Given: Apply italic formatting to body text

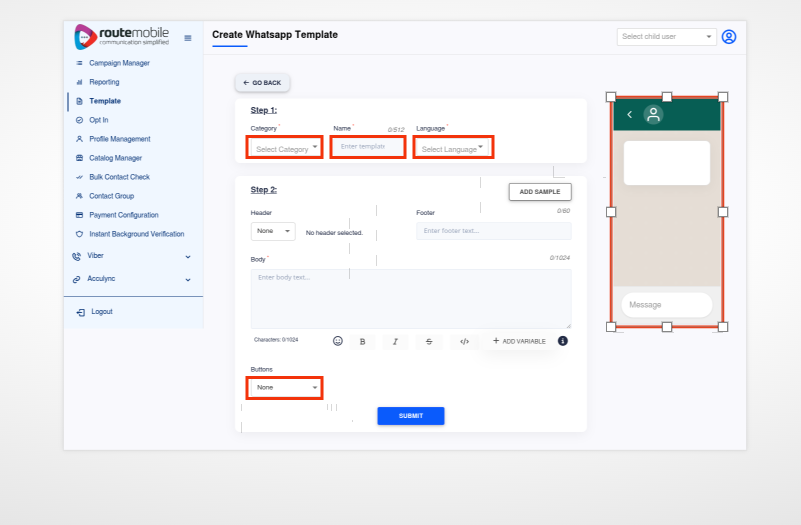Looking at the screenshot, I should tap(395, 342).
